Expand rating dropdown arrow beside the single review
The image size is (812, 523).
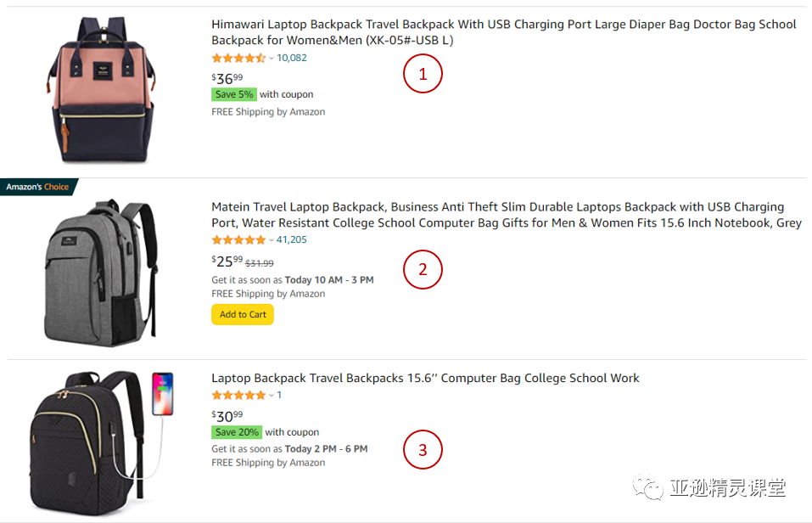click(272, 396)
